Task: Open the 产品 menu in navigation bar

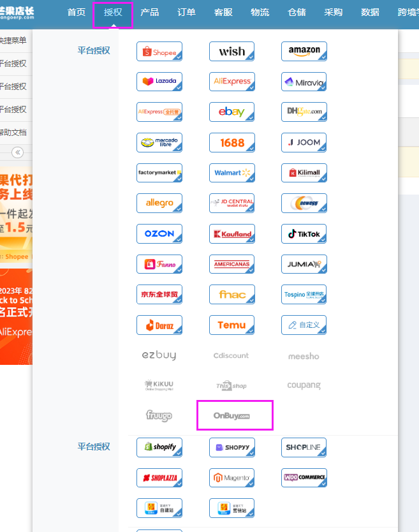Action: coord(150,13)
